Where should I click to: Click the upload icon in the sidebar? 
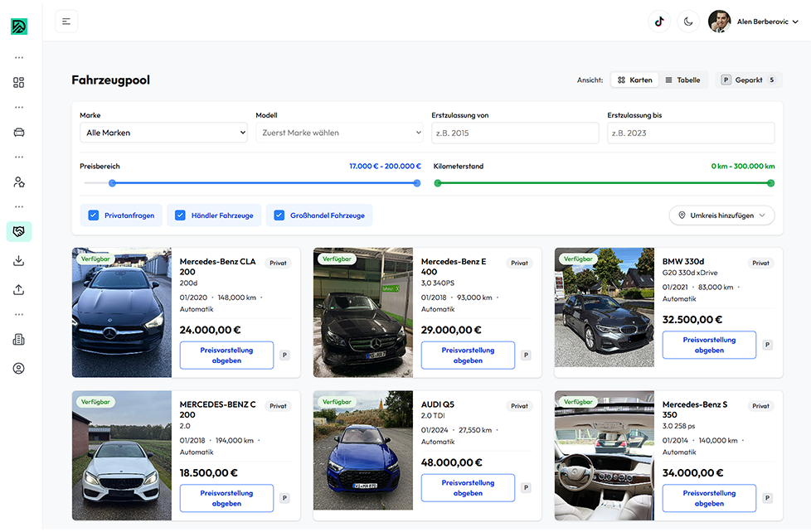18,289
